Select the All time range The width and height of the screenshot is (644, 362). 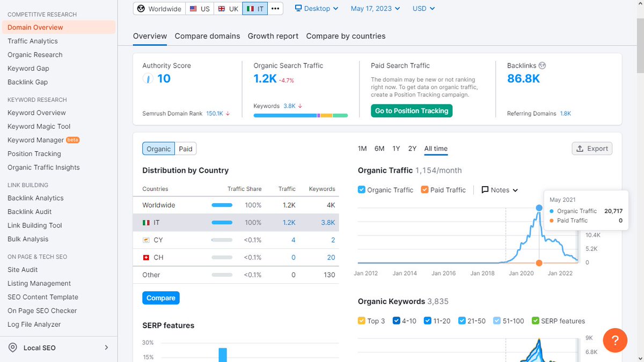point(436,149)
